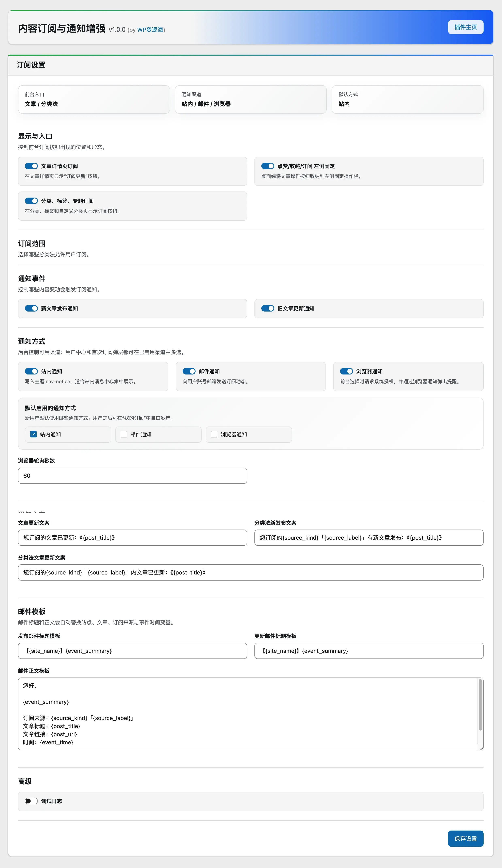This screenshot has width=502, height=868.
Task: Focus the 分类法新发布文案 text field
Action: pyautogui.click(x=369, y=538)
